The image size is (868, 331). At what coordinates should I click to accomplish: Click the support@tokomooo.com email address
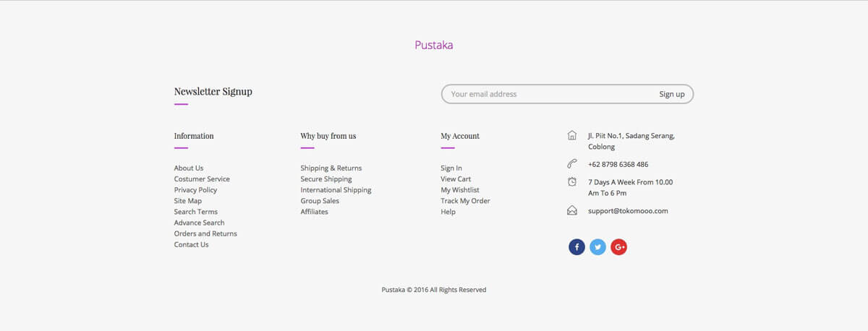click(627, 211)
